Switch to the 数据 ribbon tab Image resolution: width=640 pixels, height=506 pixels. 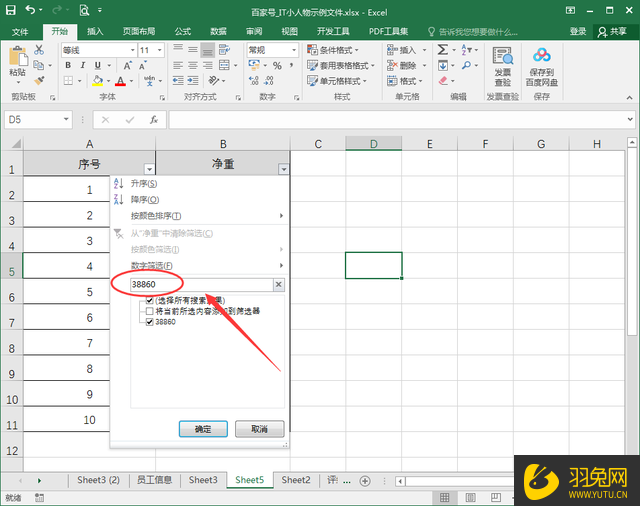[218, 31]
